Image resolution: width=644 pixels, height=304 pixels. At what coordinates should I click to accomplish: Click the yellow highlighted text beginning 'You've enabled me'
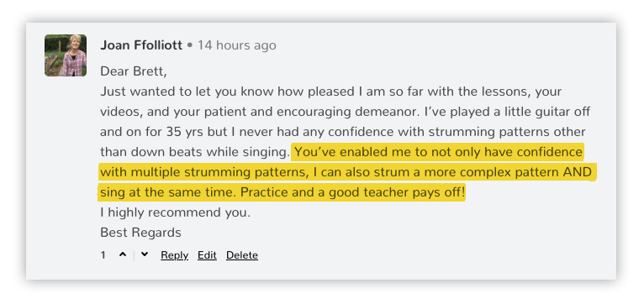(x=346, y=172)
